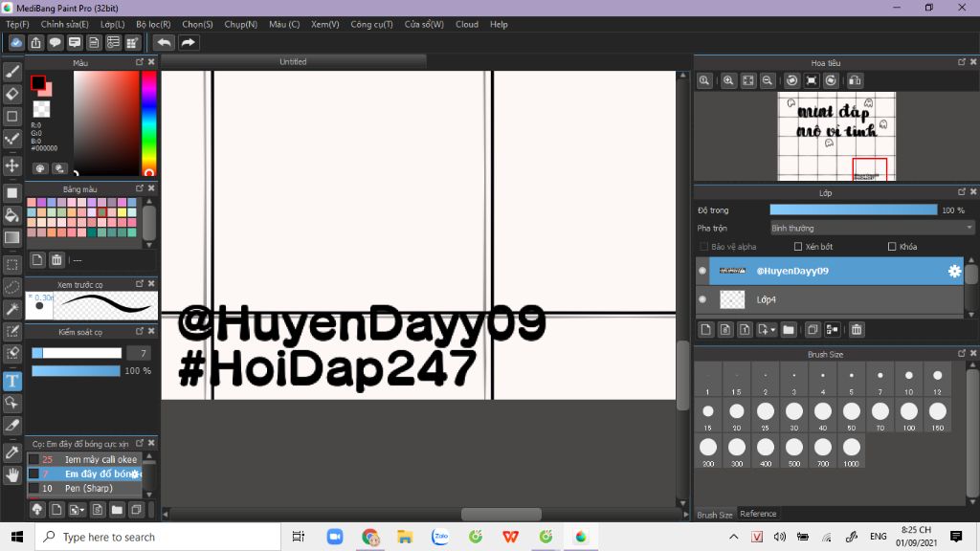Toggle checkbox of Iem mày calli okee brush

33,459
